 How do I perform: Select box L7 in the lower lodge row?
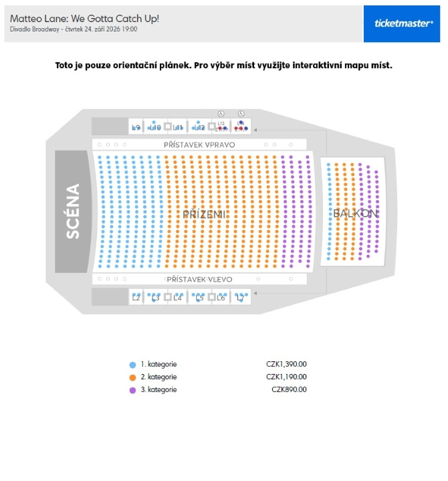click(x=241, y=297)
